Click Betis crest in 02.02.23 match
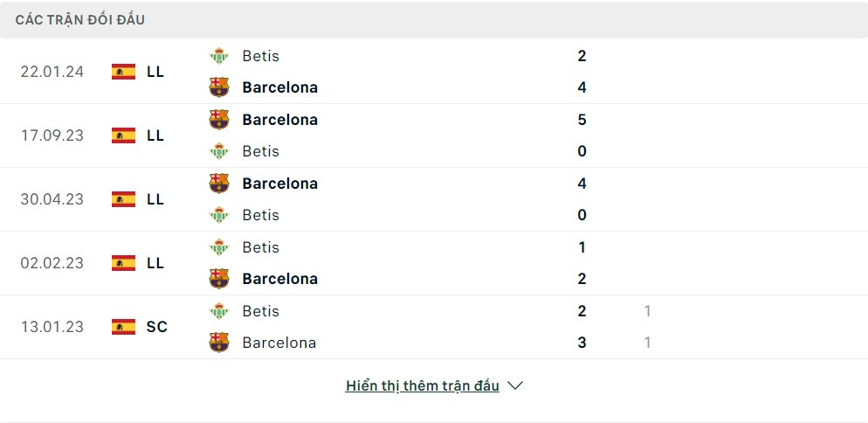This screenshot has width=868, height=423. click(218, 247)
